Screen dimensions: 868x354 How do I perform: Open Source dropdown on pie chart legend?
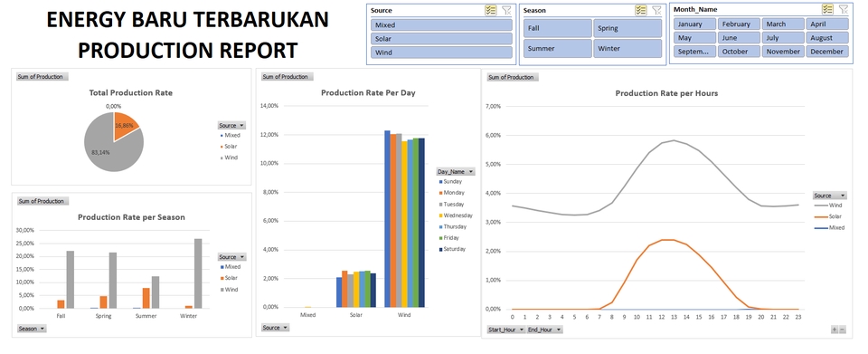(x=232, y=126)
